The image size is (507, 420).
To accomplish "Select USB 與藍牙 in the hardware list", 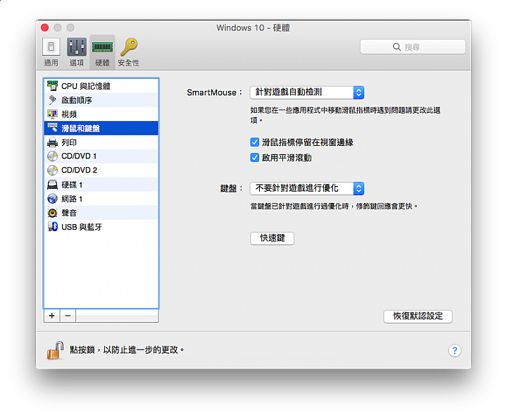I will point(101,226).
